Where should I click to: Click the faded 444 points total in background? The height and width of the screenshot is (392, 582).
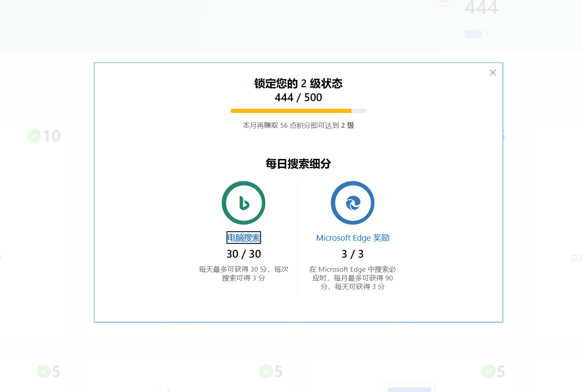(481, 8)
